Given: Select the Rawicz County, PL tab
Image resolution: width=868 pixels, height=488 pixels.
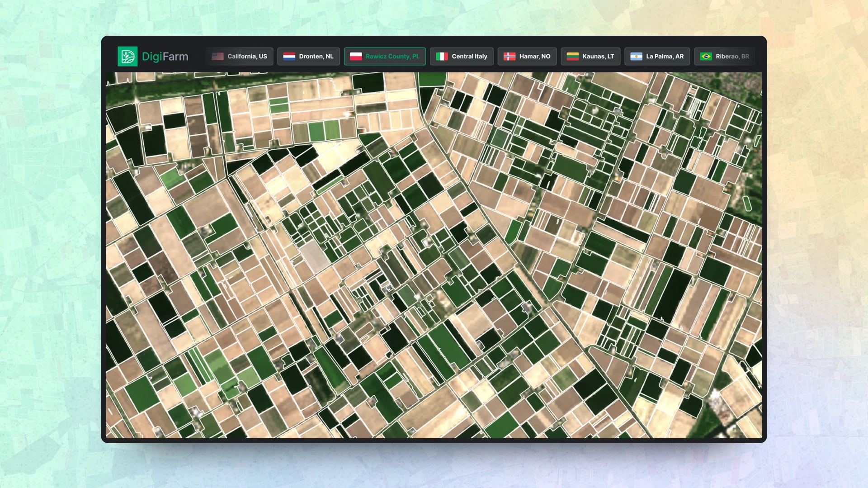Looking at the screenshot, I should [x=385, y=57].
